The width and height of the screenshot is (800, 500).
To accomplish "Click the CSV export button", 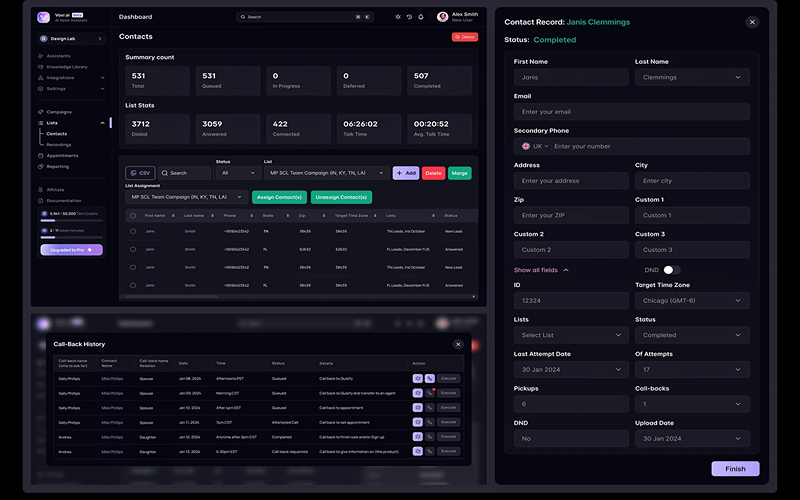I will [x=140, y=173].
